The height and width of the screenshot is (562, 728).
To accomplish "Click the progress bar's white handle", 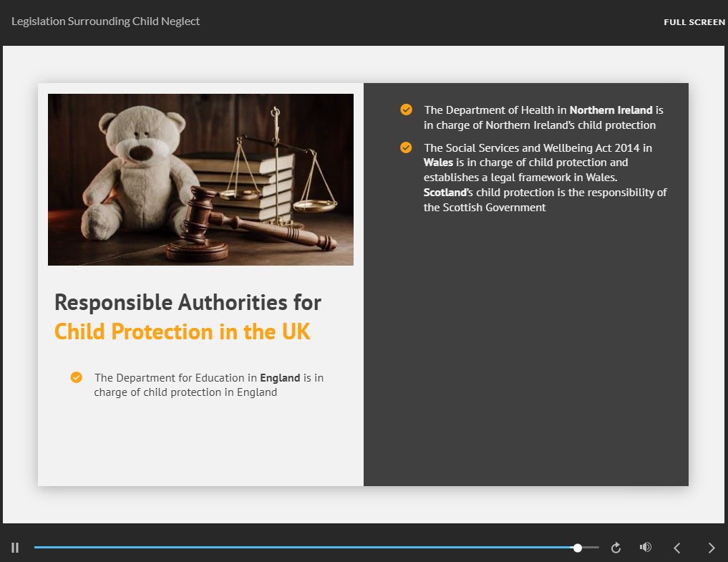I will tap(578, 548).
